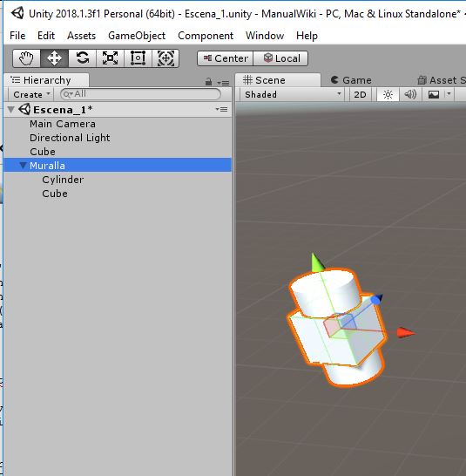
Task: Select the Rect Transform tool
Action: click(x=138, y=58)
